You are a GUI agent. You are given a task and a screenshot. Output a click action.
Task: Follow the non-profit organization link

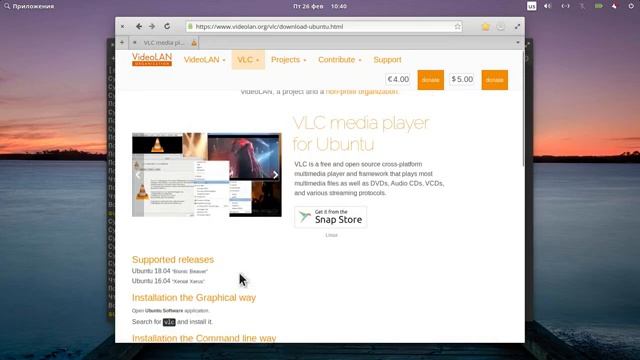(362, 92)
